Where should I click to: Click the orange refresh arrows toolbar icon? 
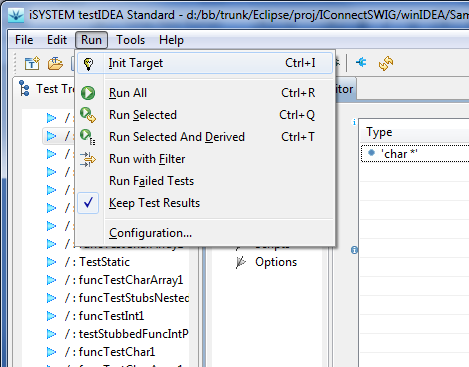[386, 63]
